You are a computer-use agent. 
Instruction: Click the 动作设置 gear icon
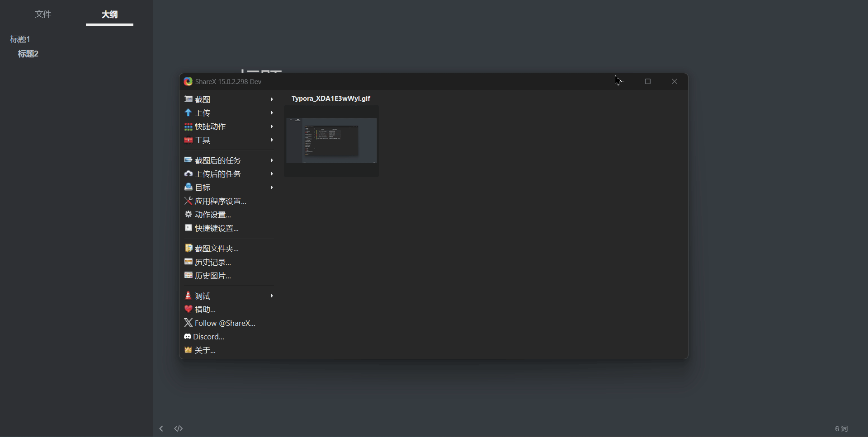point(188,214)
